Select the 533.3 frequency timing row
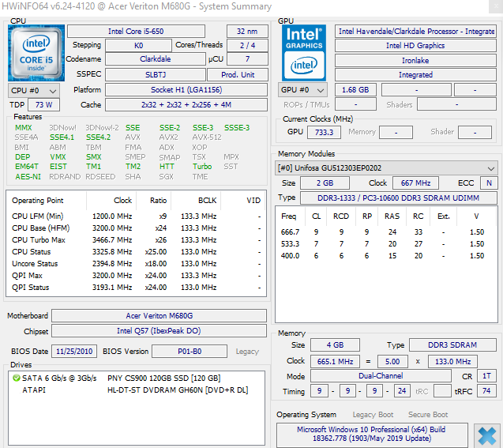Viewport: 503px width, 448px height. point(386,244)
